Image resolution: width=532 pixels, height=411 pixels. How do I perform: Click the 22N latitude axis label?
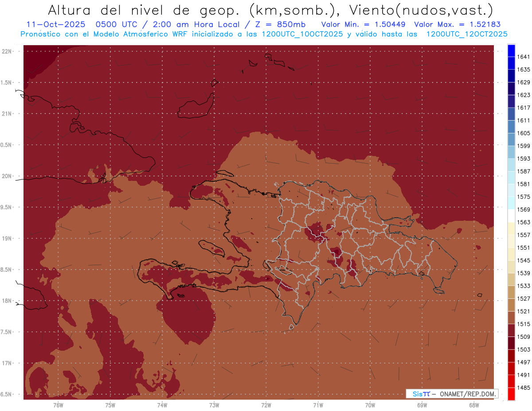[x=8, y=51]
